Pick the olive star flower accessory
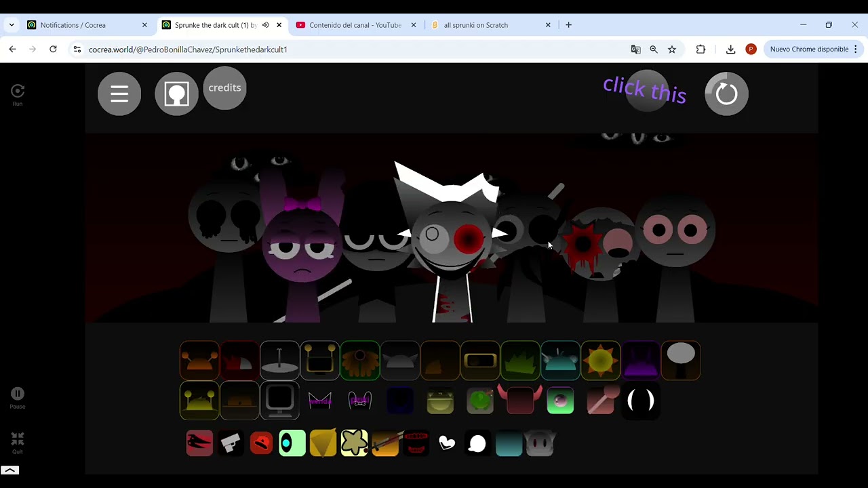868x488 pixels. tap(354, 443)
